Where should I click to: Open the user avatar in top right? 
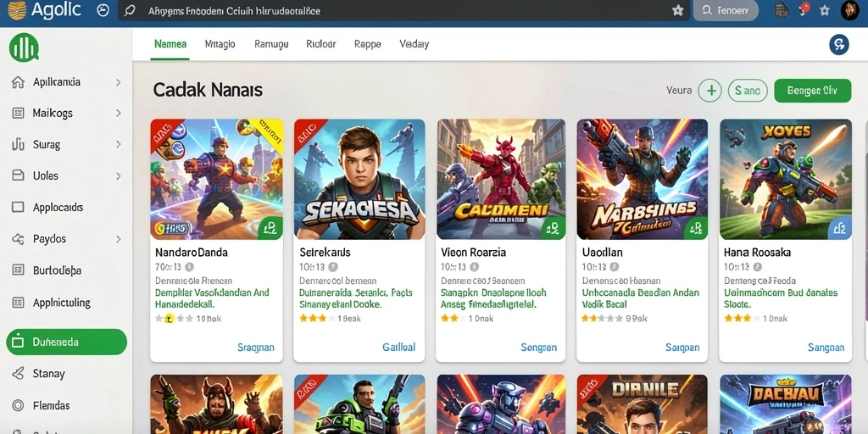tap(849, 10)
